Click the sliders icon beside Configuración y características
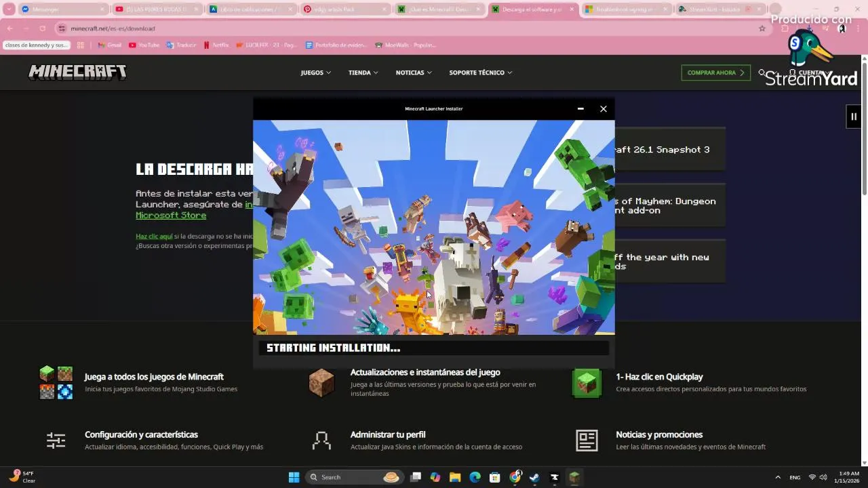This screenshot has height=488, width=868. pyautogui.click(x=56, y=441)
